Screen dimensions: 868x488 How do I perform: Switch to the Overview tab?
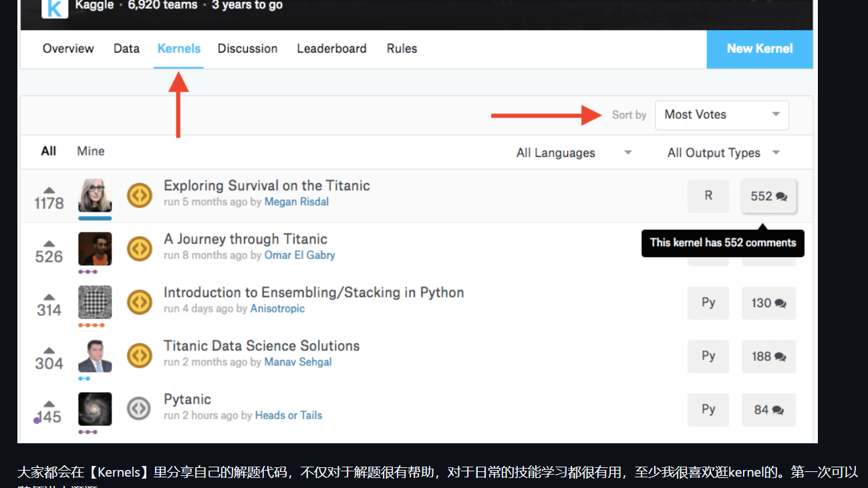pyautogui.click(x=68, y=49)
